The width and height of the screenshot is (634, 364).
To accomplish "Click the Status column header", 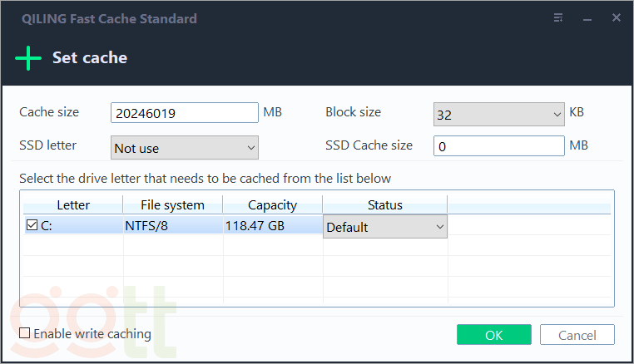I will (384, 204).
